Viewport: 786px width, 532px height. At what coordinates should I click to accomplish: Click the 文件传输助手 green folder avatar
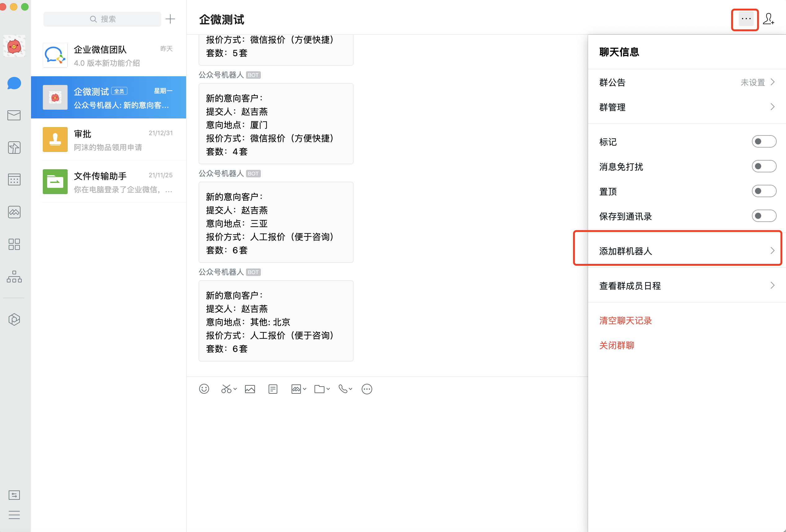tap(55, 182)
